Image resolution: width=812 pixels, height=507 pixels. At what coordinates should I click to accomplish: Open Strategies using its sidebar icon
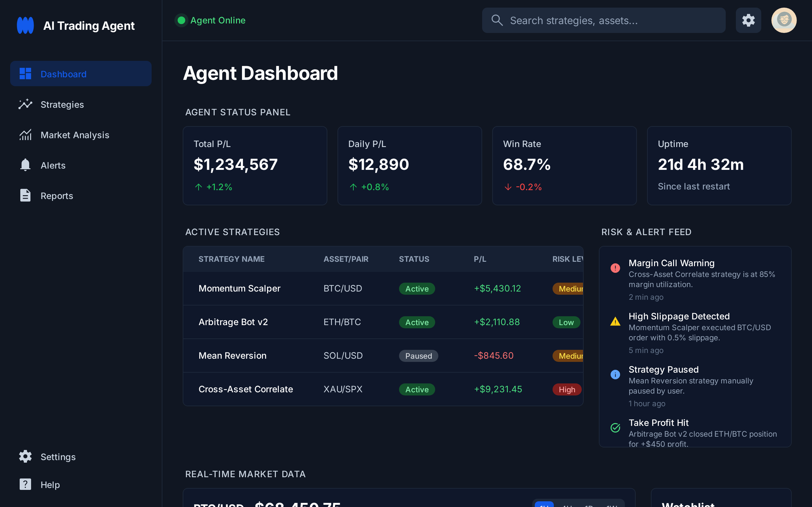[x=25, y=104]
